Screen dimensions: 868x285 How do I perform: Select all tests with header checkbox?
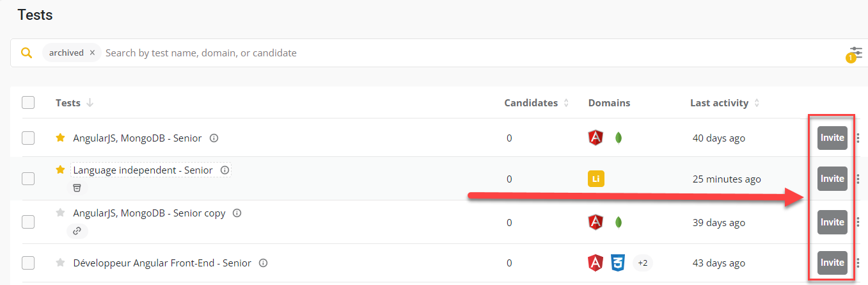pyautogui.click(x=28, y=102)
